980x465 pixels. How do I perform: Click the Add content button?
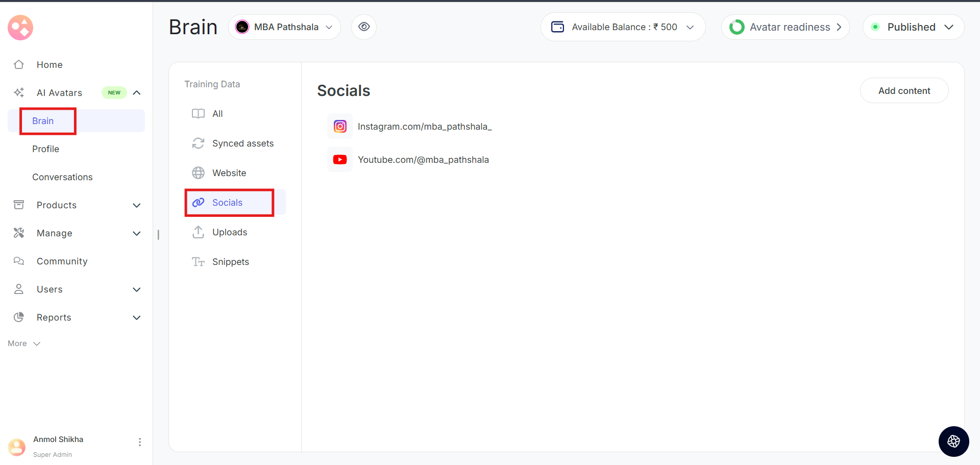point(904,91)
